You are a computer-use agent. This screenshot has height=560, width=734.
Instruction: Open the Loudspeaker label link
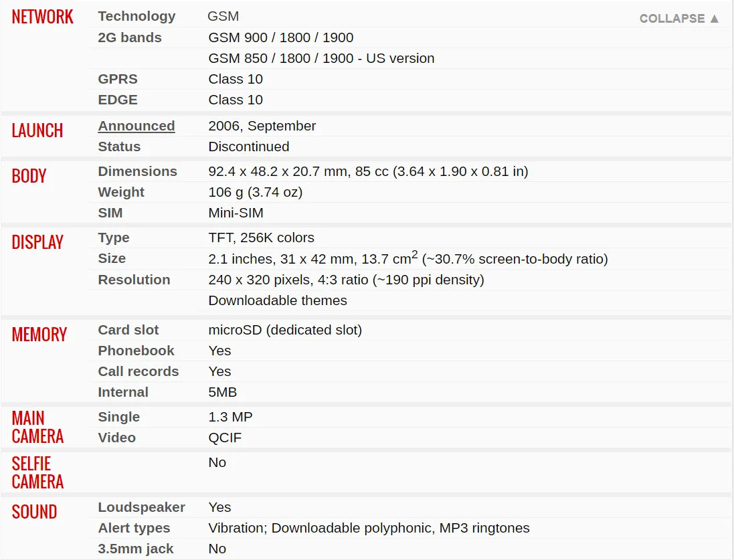pos(141,507)
